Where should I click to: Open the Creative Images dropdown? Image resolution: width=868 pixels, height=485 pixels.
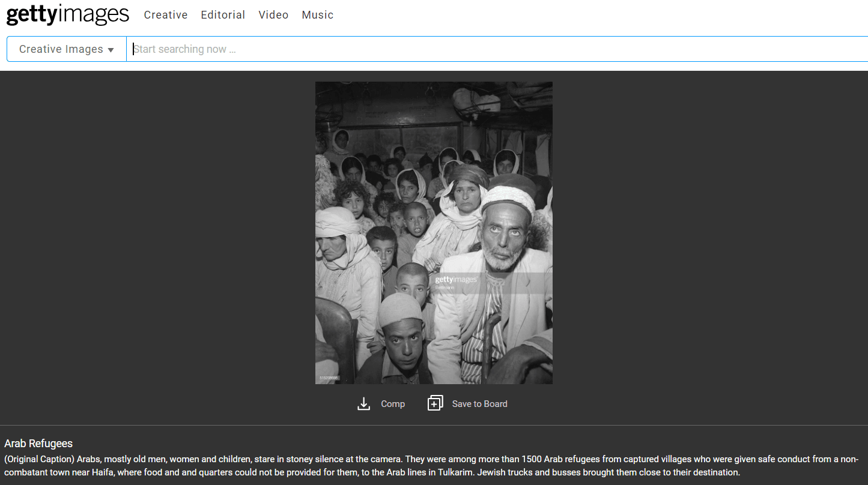(67, 49)
